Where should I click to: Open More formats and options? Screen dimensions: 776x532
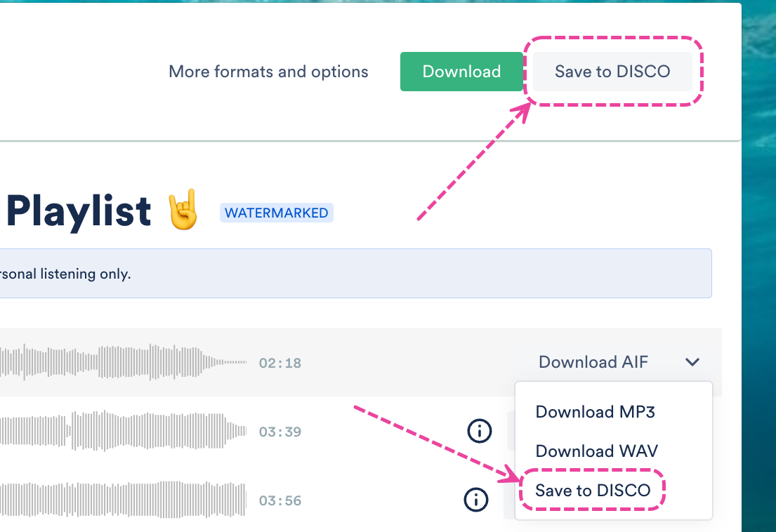coord(268,72)
